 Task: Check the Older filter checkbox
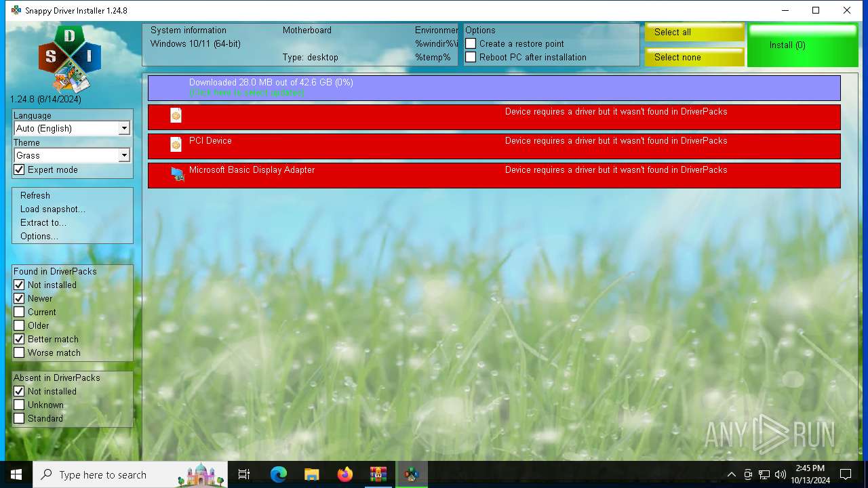[x=19, y=325]
